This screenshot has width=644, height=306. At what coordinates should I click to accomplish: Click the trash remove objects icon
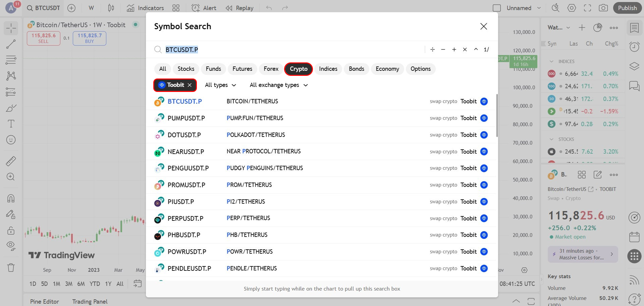click(x=11, y=268)
